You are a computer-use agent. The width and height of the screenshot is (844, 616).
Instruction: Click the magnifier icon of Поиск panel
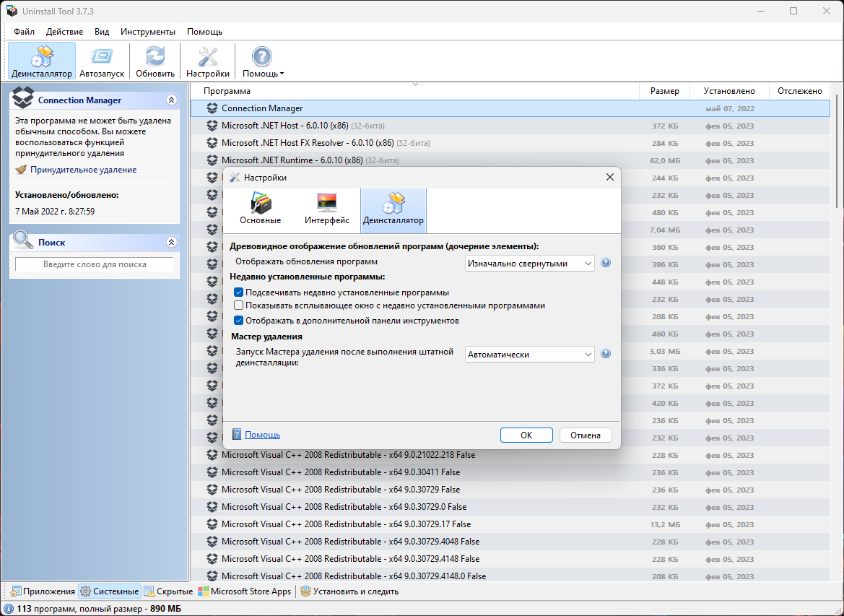tap(23, 240)
